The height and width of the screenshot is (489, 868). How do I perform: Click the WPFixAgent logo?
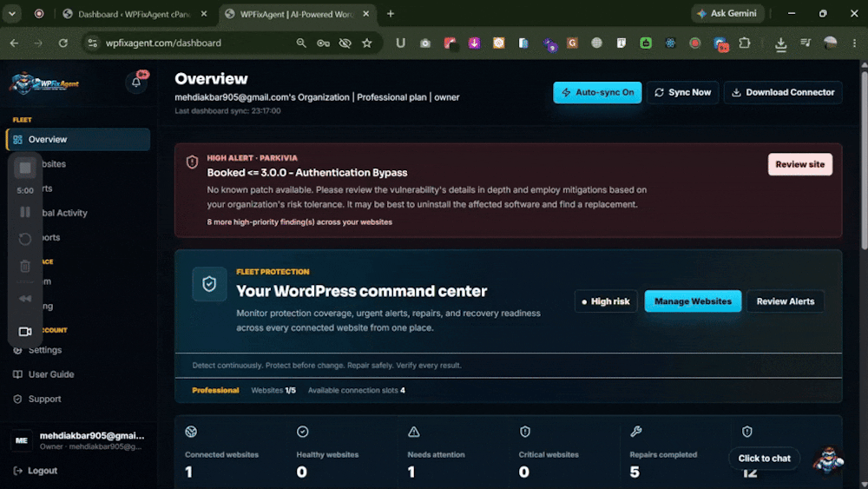pyautogui.click(x=44, y=83)
